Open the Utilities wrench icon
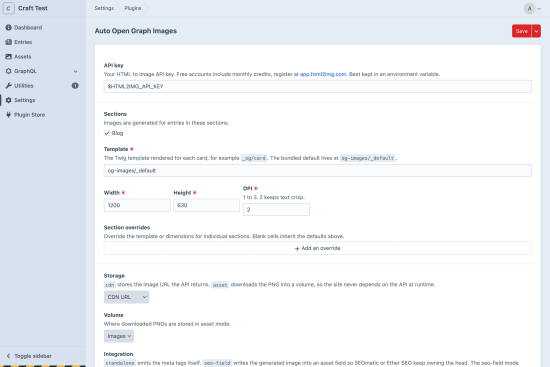 click(x=8, y=86)
